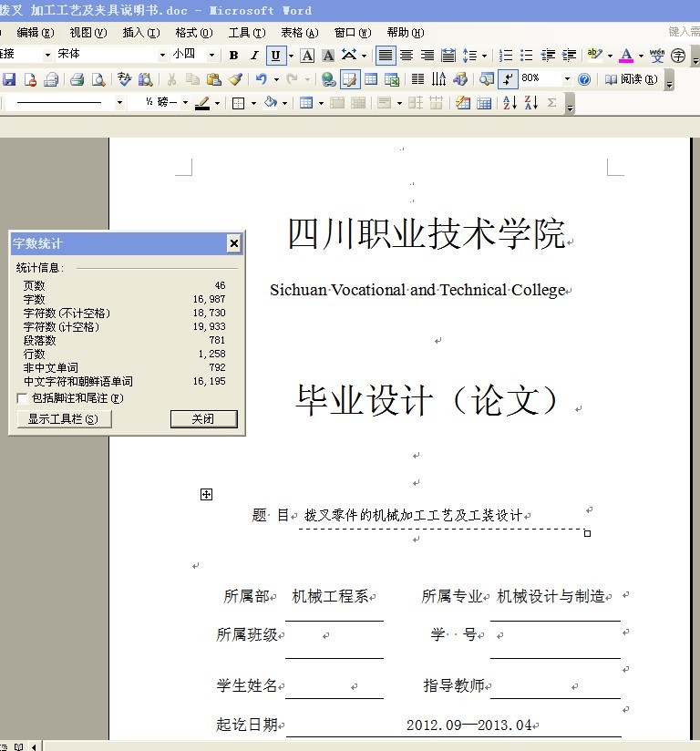Insert hyperlink globe icon
The height and width of the screenshot is (751, 700).
coord(328,79)
